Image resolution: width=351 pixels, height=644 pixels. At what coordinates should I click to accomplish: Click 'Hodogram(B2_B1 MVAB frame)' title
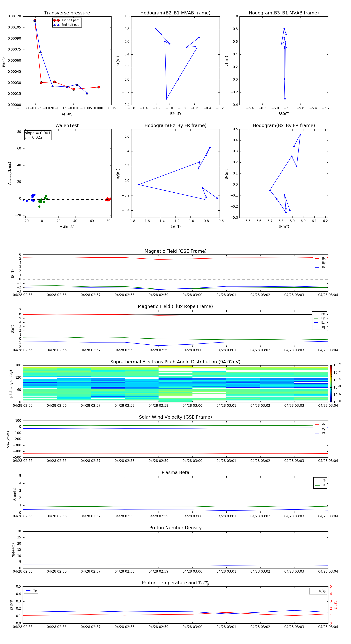pyautogui.click(x=175, y=13)
